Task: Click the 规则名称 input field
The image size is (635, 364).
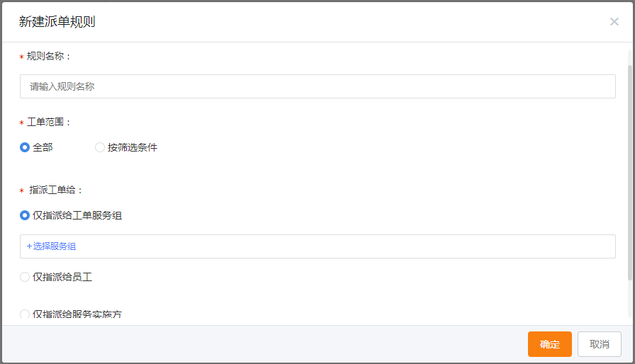Action: click(317, 86)
